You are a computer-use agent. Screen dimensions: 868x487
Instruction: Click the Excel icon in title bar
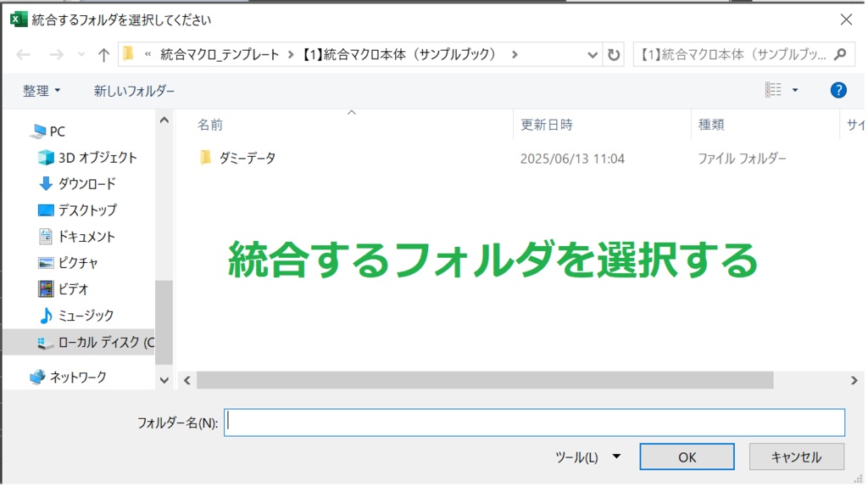coord(19,20)
